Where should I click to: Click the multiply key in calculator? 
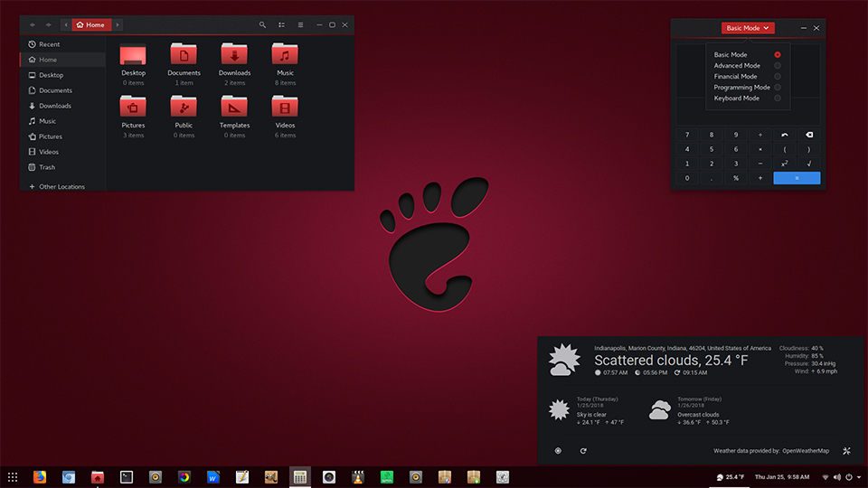tap(760, 149)
